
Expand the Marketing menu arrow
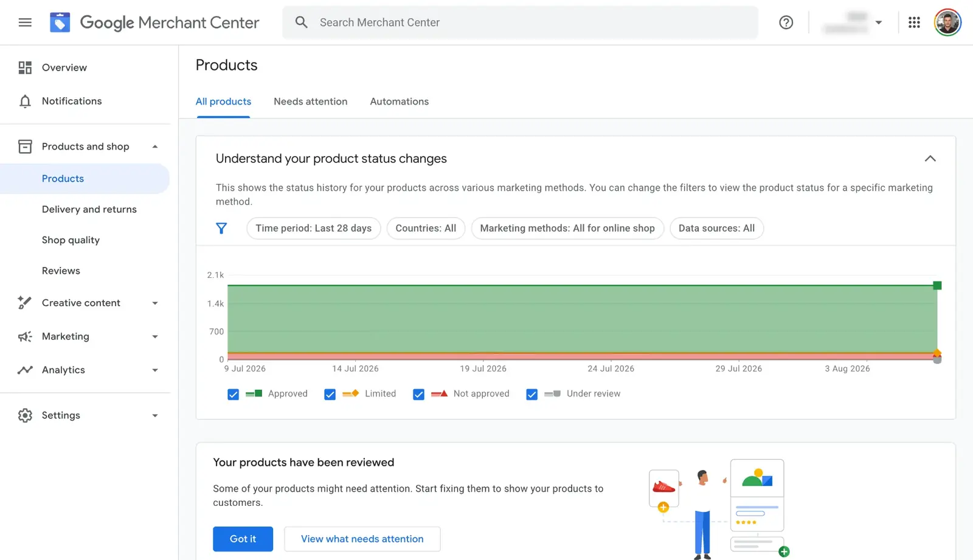[155, 336]
